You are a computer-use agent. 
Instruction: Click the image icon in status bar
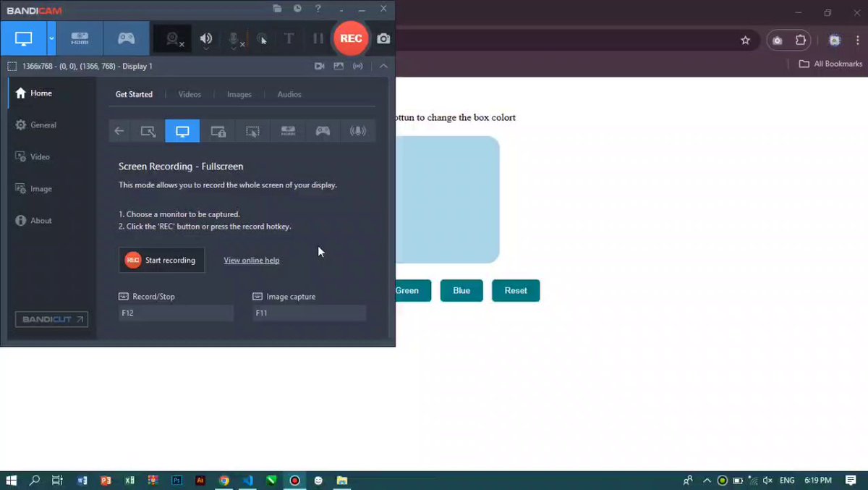[x=338, y=66]
